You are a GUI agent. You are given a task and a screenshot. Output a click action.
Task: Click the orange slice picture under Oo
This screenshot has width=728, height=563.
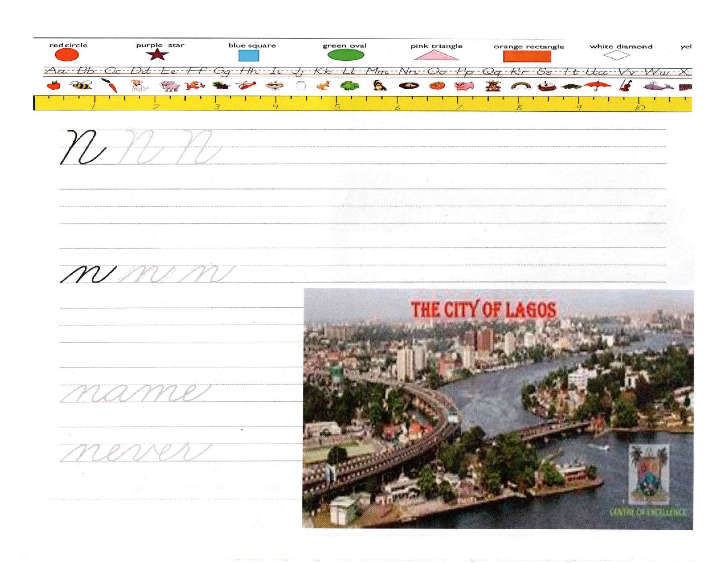(437, 86)
